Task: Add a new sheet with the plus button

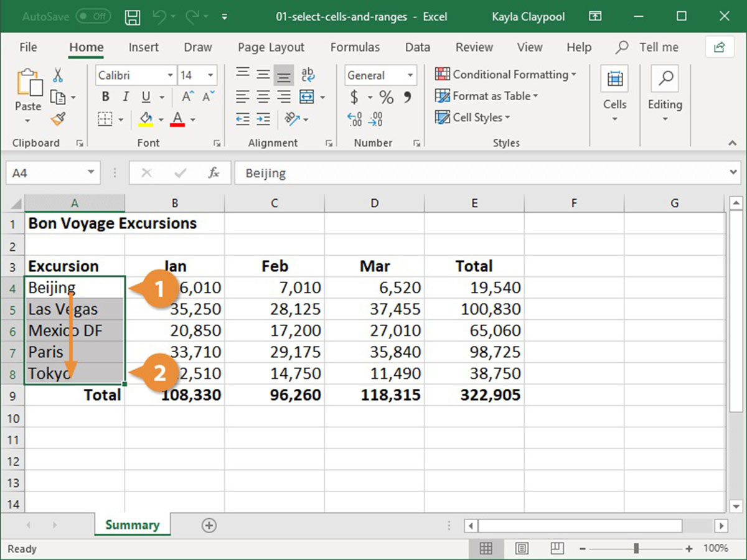Action: click(x=209, y=525)
